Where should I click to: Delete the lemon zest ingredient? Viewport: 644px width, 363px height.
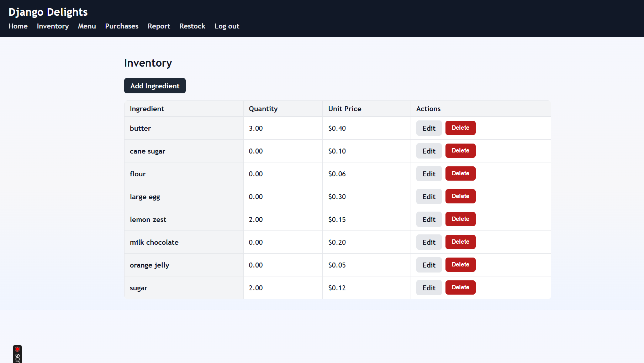tap(460, 219)
